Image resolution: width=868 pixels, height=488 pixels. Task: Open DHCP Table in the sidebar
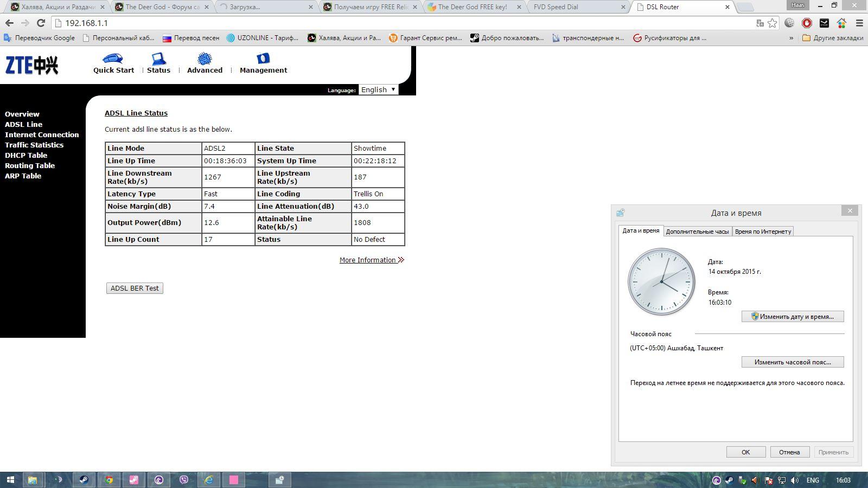[26, 155]
